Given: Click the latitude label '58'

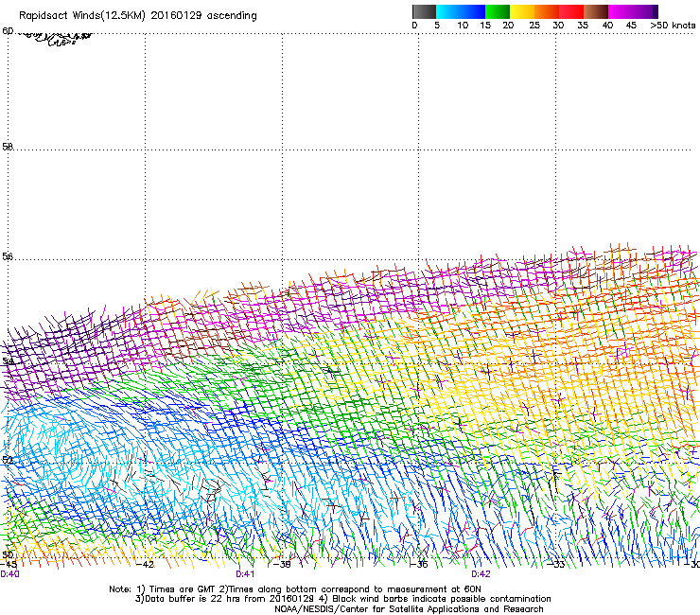Looking at the screenshot, I should pos(8,147).
